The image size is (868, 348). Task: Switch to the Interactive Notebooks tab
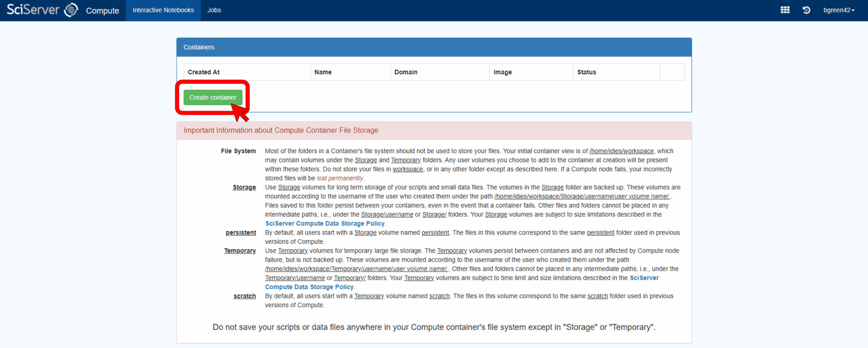tap(163, 10)
